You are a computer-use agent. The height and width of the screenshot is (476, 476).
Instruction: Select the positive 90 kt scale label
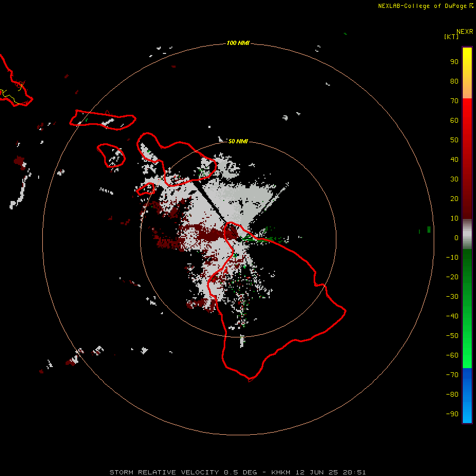[x=454, y=62]
